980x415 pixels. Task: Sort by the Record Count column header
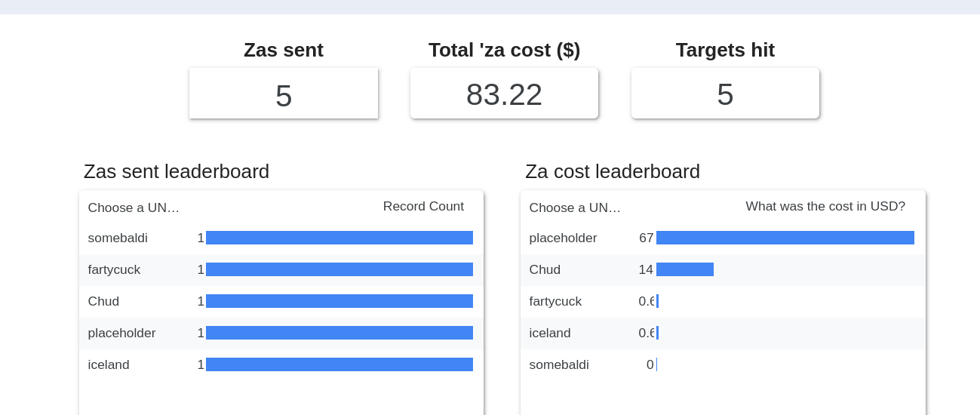[423, 207]
